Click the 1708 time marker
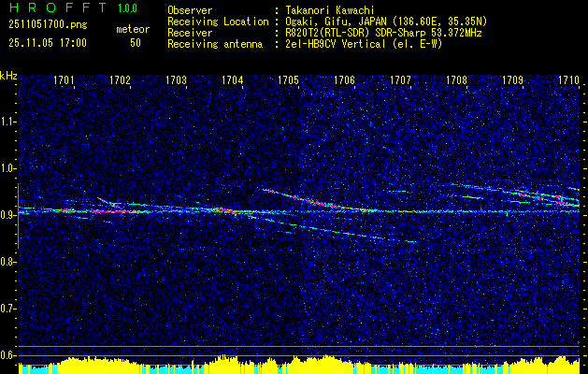The height and width of the screenshot is (374, 588). [x=457, y=80]
